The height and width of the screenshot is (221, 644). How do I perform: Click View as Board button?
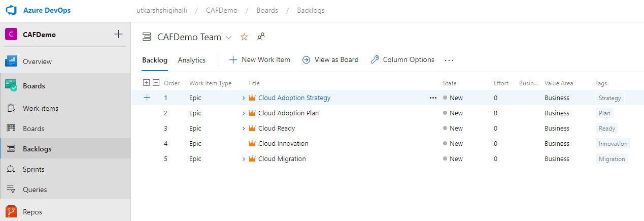tap(330, 59)
